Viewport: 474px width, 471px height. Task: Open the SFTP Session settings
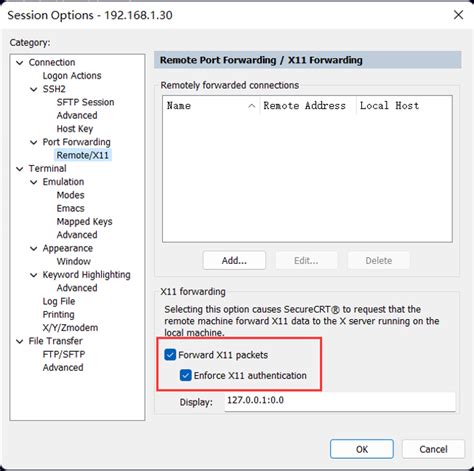pos(85,102)
